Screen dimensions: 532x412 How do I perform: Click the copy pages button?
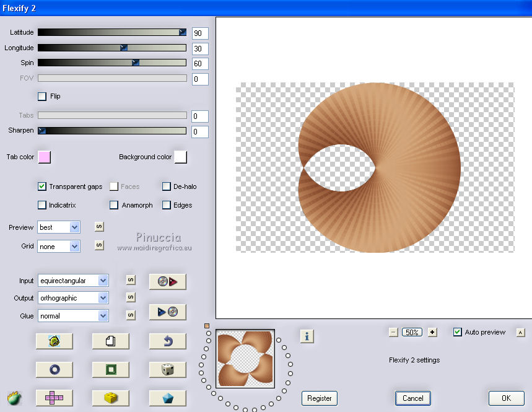(111, 341)
